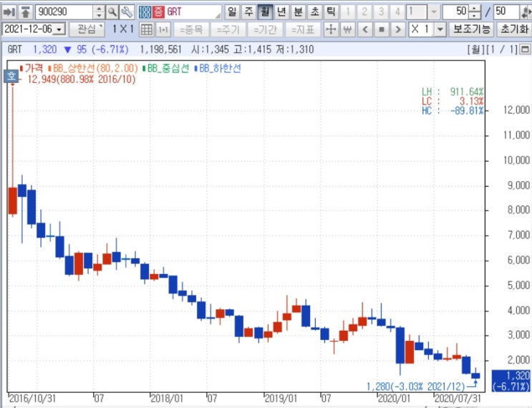Click the 2018/01 date axis label
This screenshot has width=532, height=408.
tap(167, 398)
